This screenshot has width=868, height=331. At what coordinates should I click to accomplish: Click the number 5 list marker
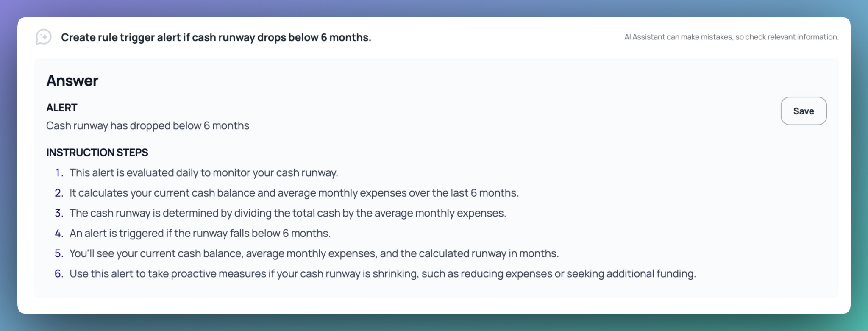coord(59,253)
